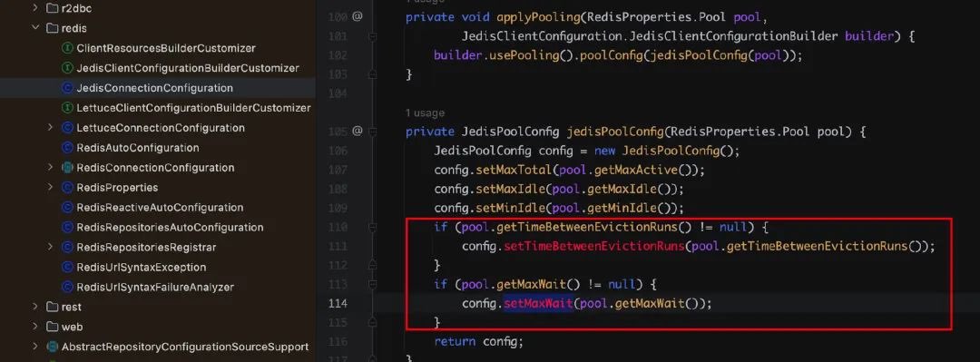The image size is (980, 362).
Task: Click the JedisConnectionConfiguration class icon
Action: point(67,88)
